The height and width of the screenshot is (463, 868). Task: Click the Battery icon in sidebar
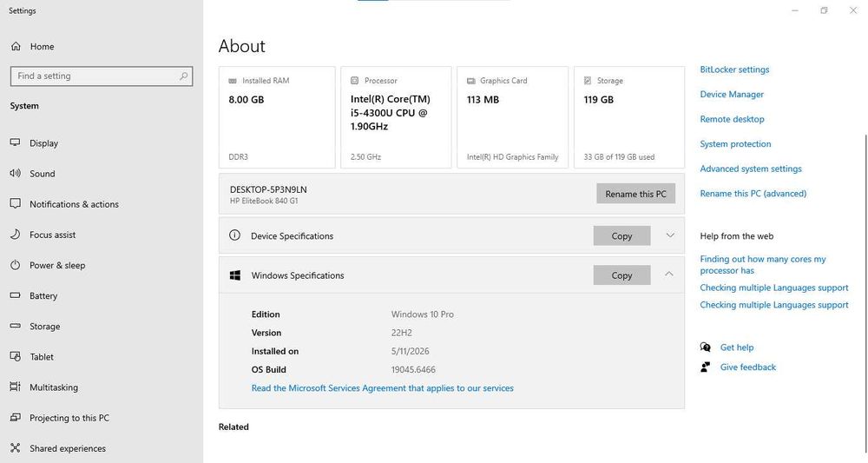[15, 295]
